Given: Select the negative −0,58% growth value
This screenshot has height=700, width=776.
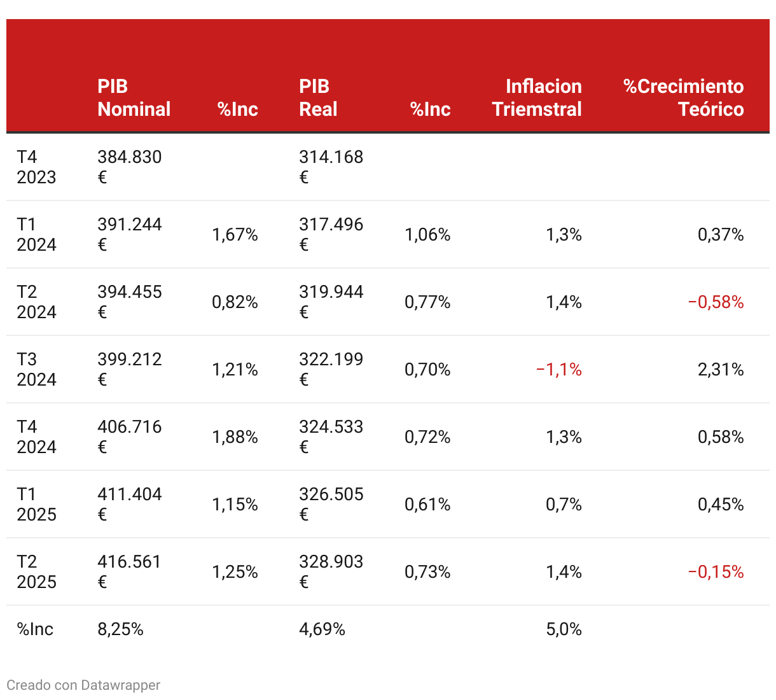Looking at the screenshot, I should [x=716, y=302].
